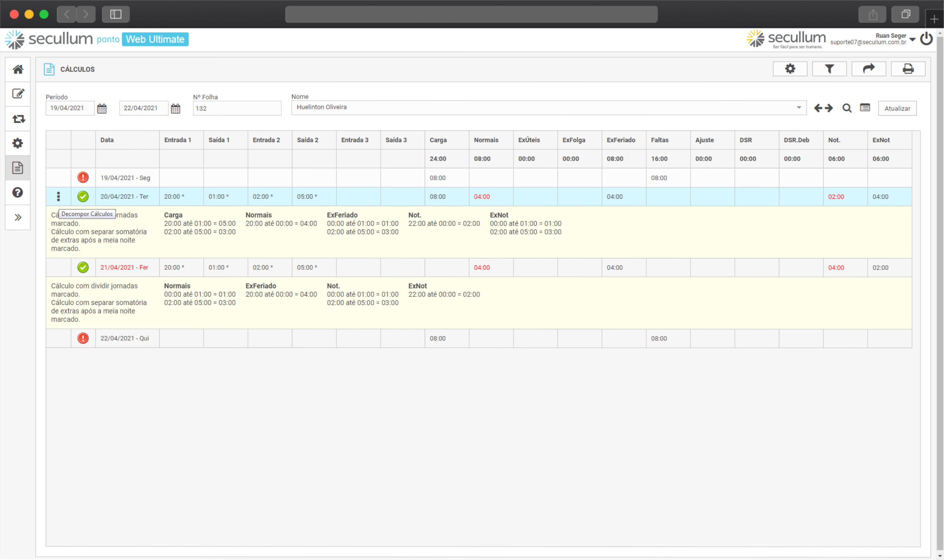Open the Cálculos document sidebar item
The width and height of the screenshot is (944, 560).
click(18, 168)
